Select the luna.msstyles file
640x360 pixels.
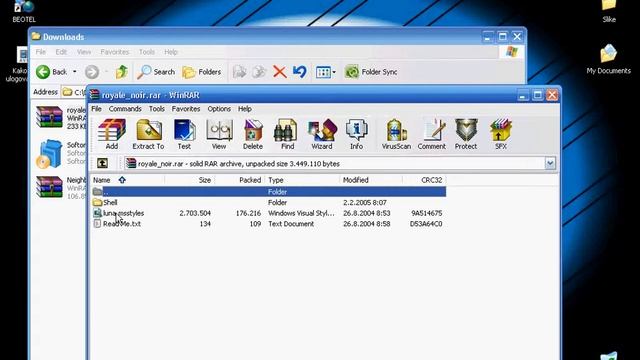click(x=269, y=213)
